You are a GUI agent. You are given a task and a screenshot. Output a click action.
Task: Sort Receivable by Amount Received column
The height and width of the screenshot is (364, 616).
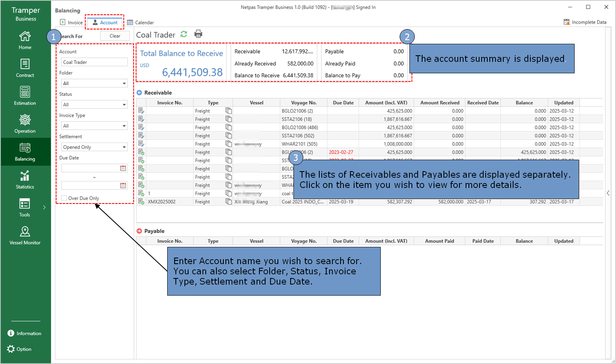pyautogui.click(x=440, y=103)
